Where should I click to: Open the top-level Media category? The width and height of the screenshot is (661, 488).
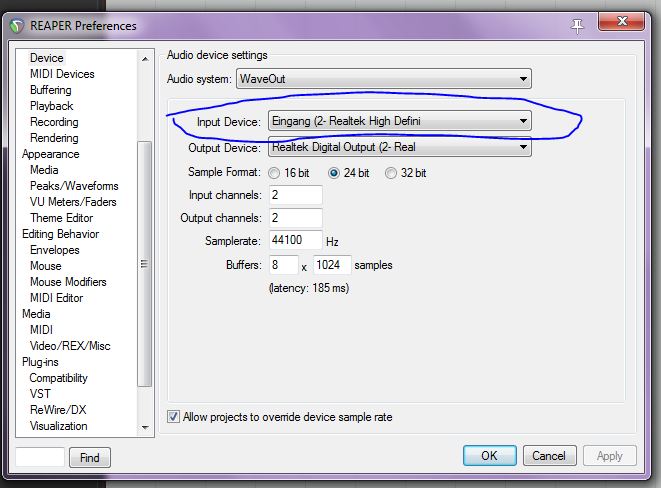(x=36, y=314)
